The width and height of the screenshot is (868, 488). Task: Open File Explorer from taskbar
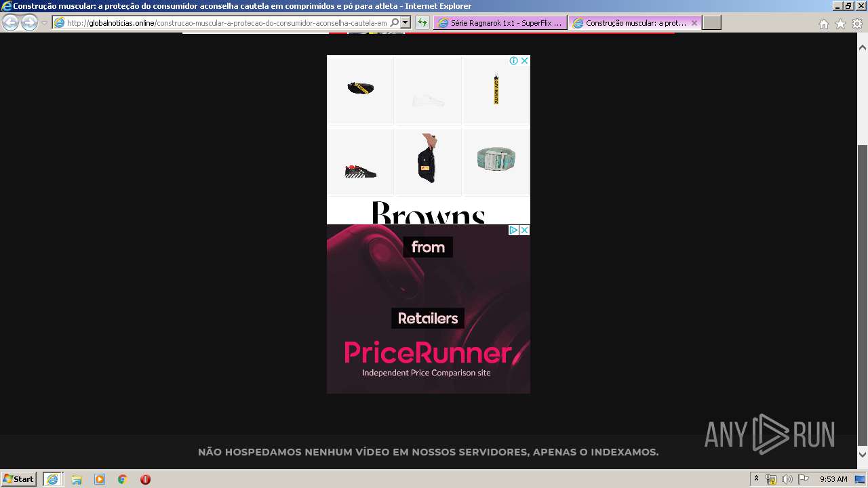pyautogui.click(x=77, y=479)
